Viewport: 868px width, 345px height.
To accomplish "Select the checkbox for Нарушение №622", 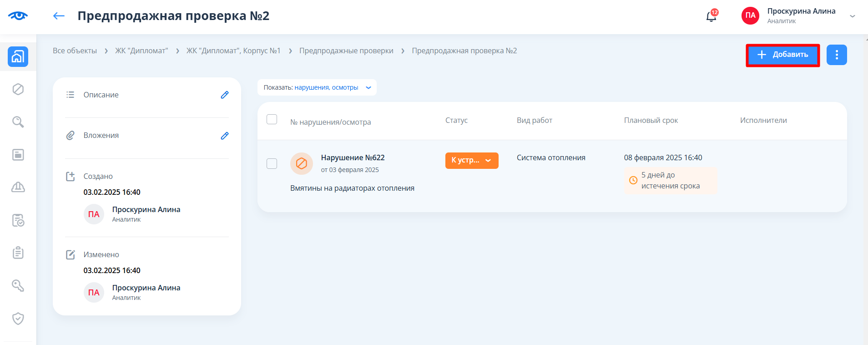I will (272, 163).
